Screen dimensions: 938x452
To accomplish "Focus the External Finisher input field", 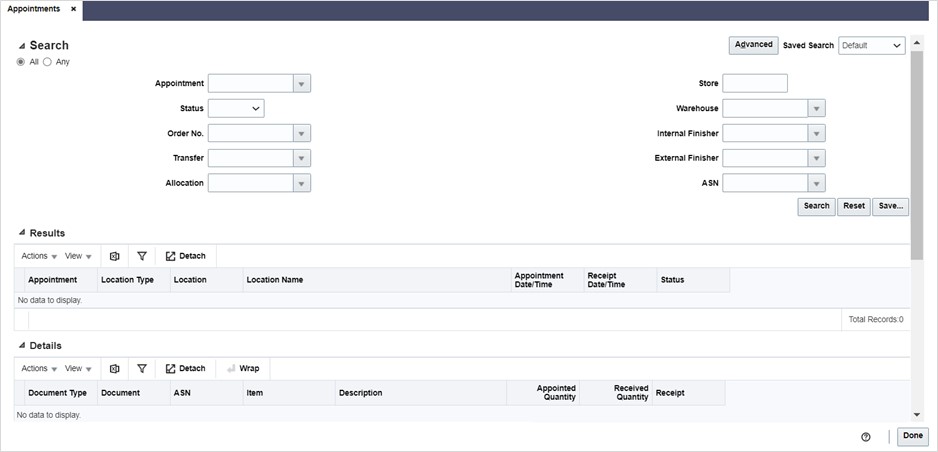I will pyautogui.click(x=765, y=158).
